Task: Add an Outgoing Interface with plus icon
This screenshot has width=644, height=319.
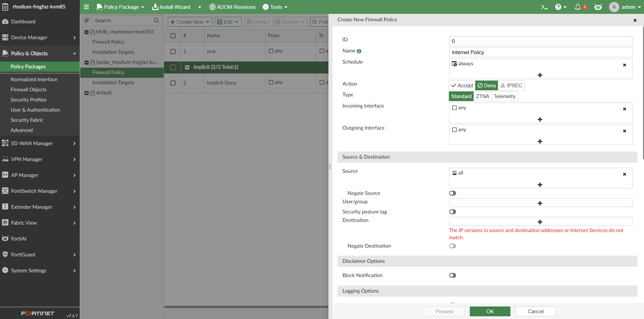Action: [540, 141]
